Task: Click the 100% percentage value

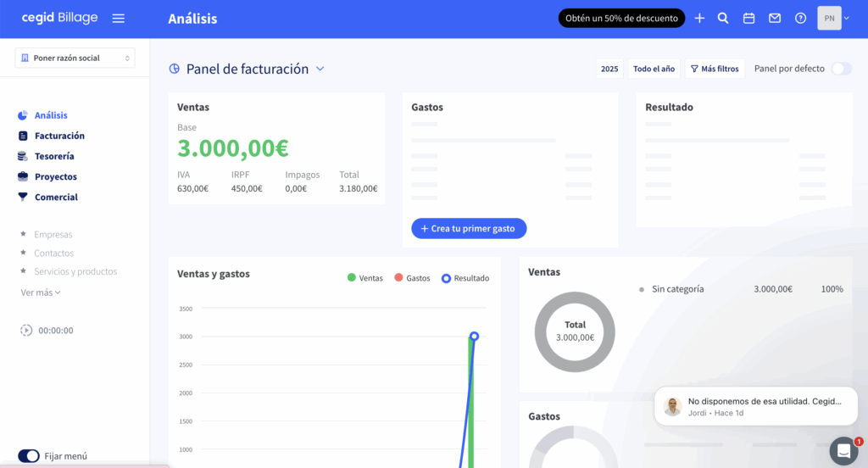Action: coord(832,289)
